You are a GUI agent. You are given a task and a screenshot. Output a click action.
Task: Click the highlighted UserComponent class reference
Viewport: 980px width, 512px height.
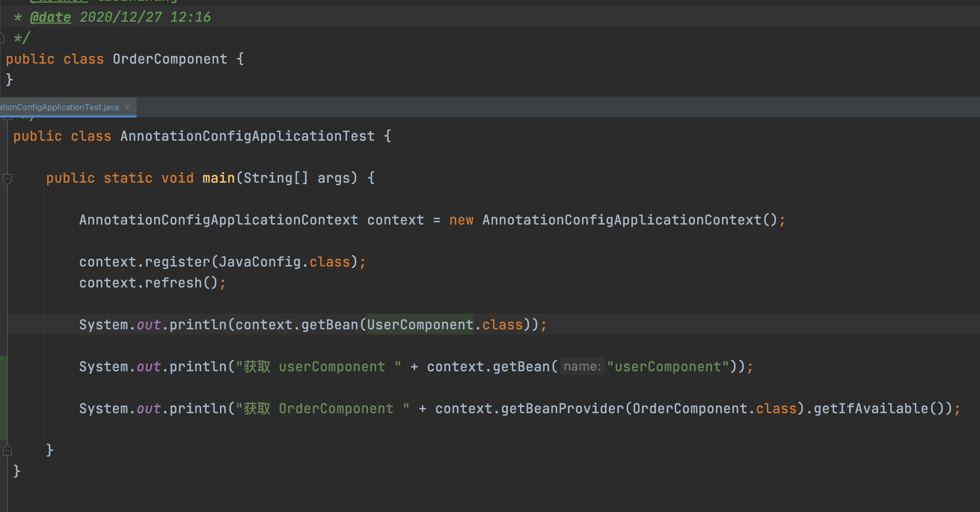(420, 325)
